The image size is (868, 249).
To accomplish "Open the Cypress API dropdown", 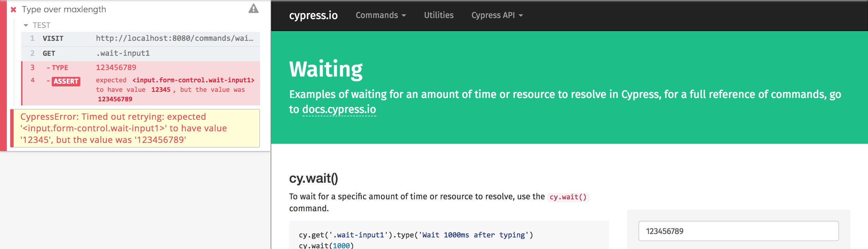I will point(497,15).
